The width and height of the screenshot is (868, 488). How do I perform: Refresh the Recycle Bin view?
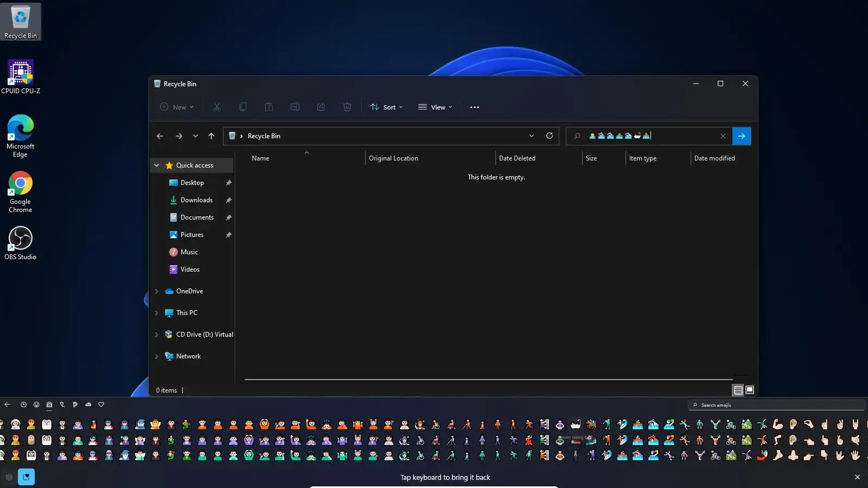(x=550, y=136)
